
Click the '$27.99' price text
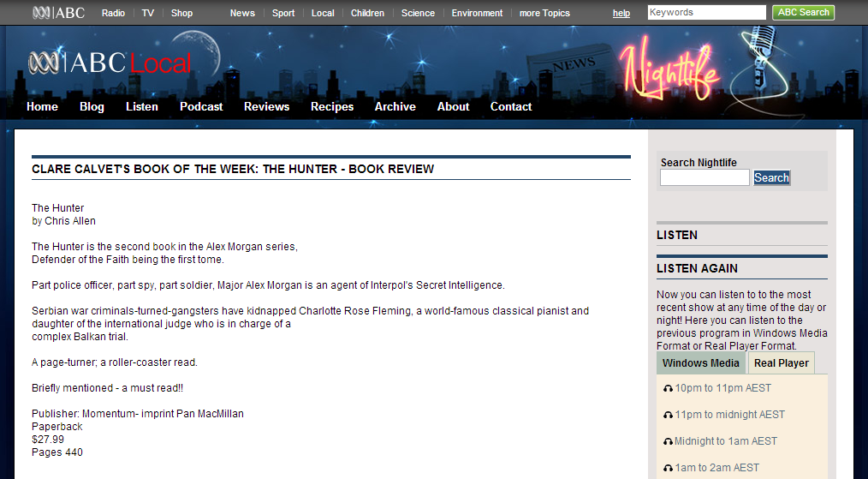[x=48, y=440]
